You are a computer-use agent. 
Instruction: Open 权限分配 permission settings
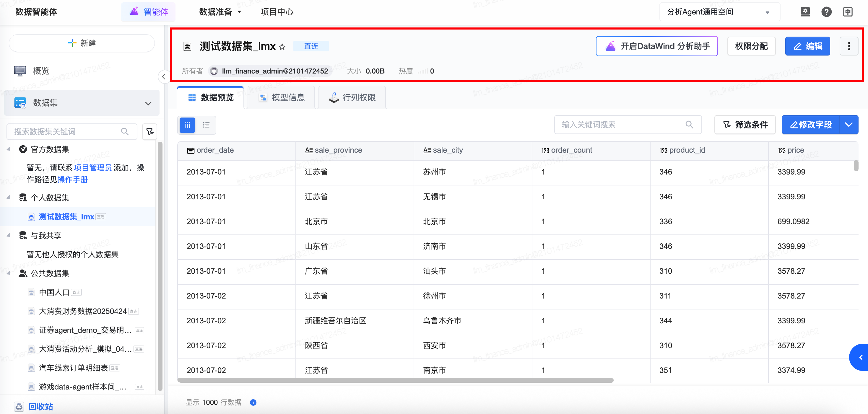coord(751,46)
